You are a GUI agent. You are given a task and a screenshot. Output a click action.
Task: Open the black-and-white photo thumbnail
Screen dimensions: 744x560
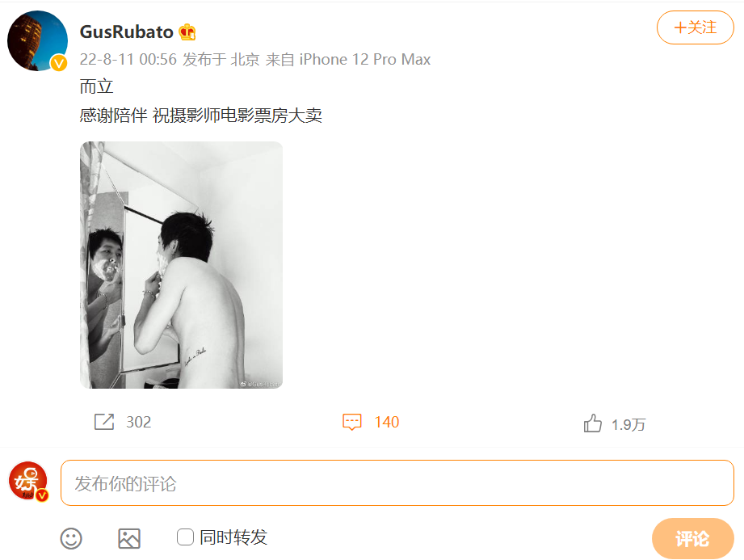pos(181,265)
